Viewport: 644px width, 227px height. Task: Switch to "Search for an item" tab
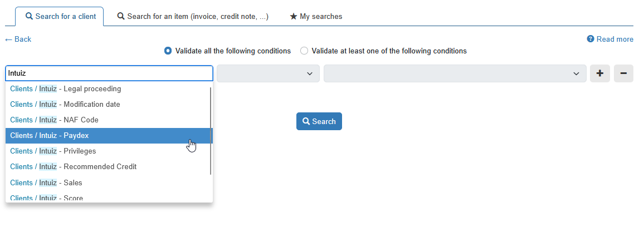tap(193, 17)
